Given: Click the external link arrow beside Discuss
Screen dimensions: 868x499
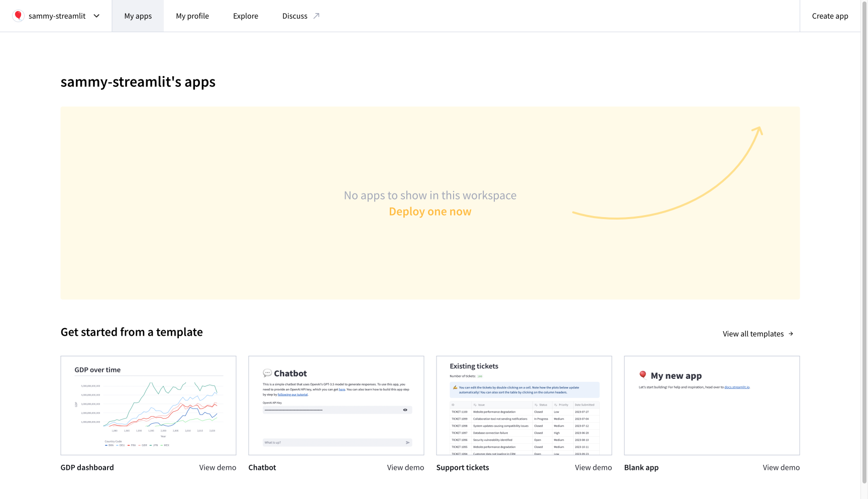Looking at the screenshot, I should pyautogui.click(x=316, y=16).
